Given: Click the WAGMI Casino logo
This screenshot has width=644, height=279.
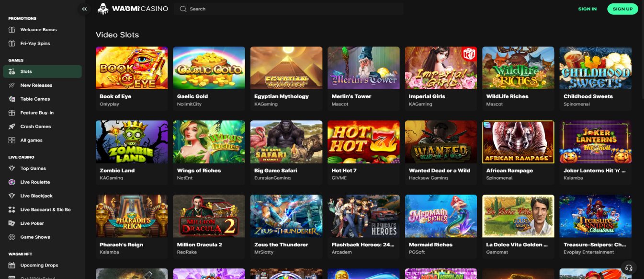Looking at the screenshot, I should tap(133, 9).
